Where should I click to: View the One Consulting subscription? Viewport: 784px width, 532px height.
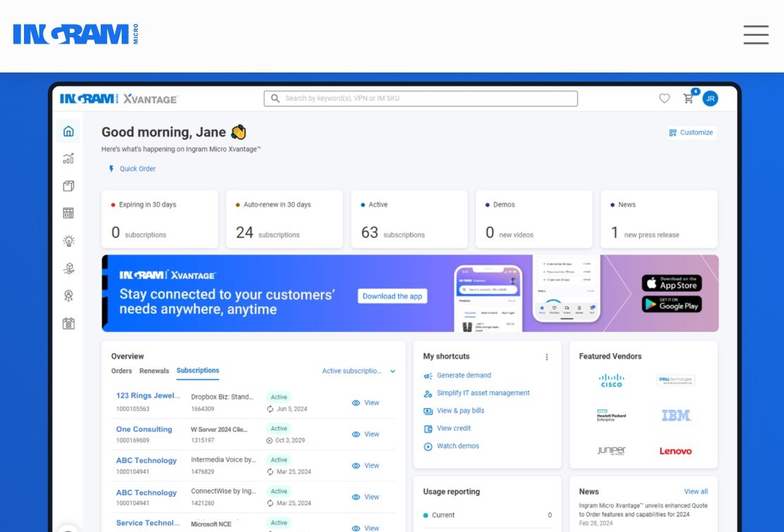365,434
